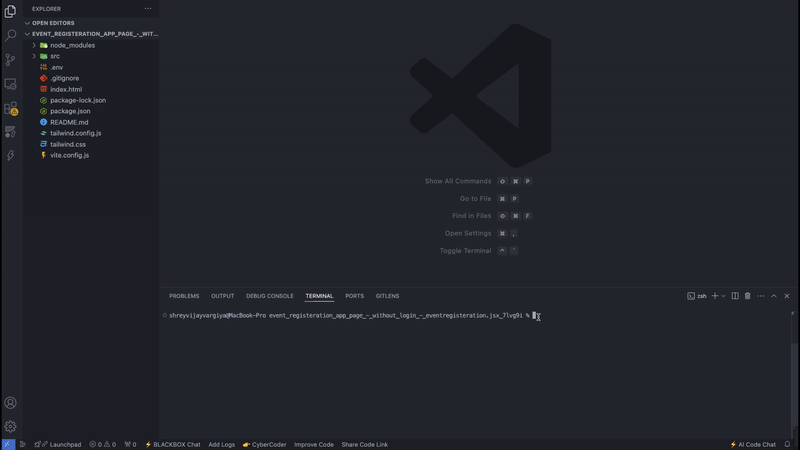Split the terminal panel

tap(735, 296)
